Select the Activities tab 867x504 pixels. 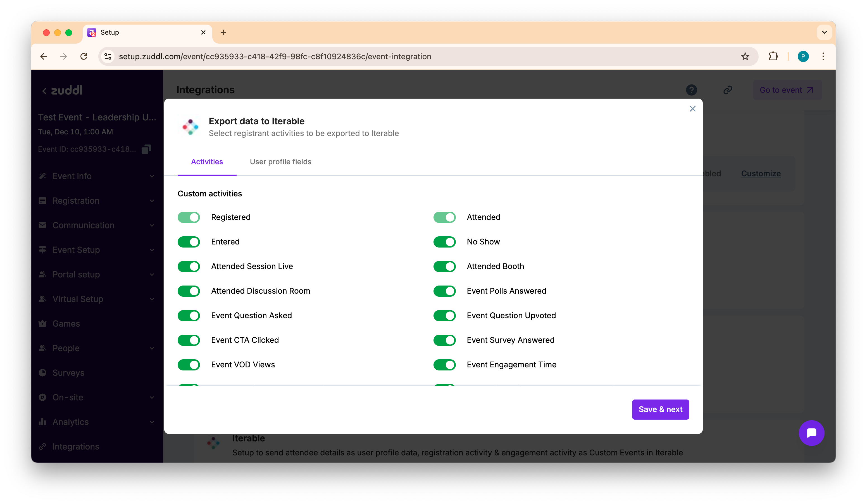click(x=207, y=162)
